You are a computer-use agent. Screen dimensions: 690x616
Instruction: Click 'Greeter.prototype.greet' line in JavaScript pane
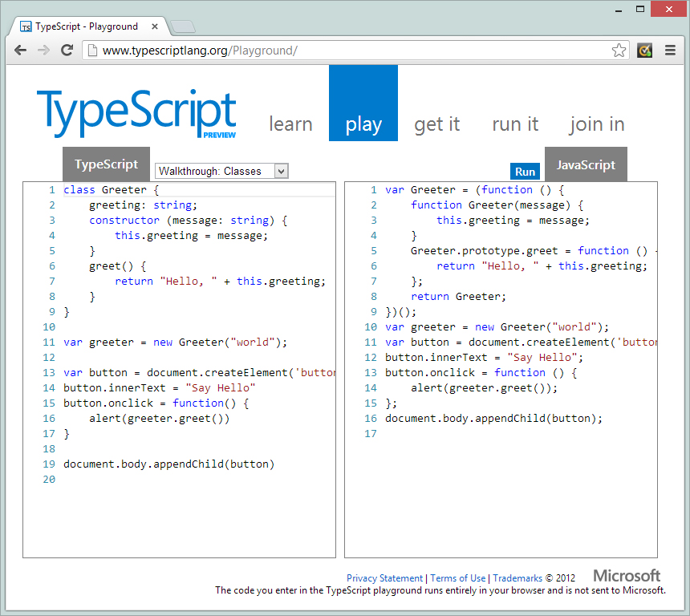534,251
